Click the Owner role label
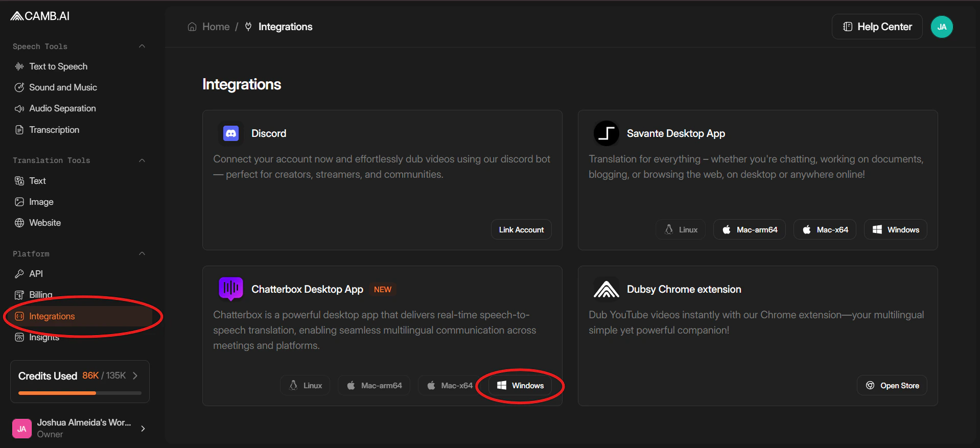980x448 pixels. [50, 434]
